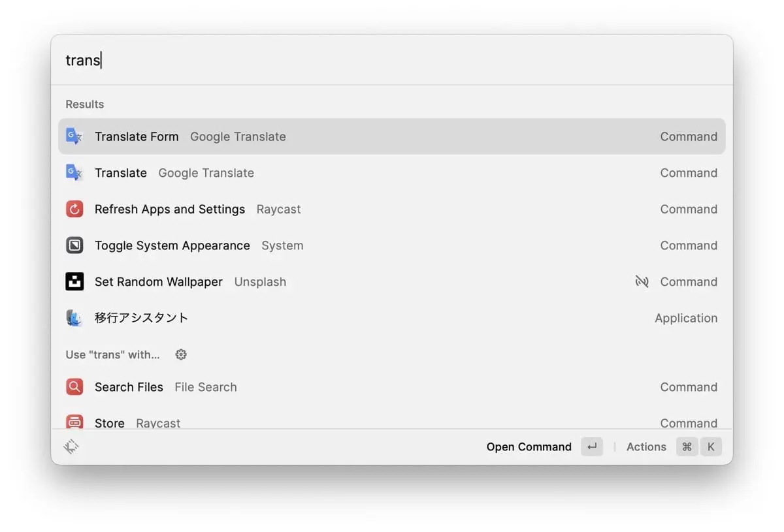Click "Command" label on Set Random Wallpaper row
This screenshot has height=532, width=784.
pos(689,282)
